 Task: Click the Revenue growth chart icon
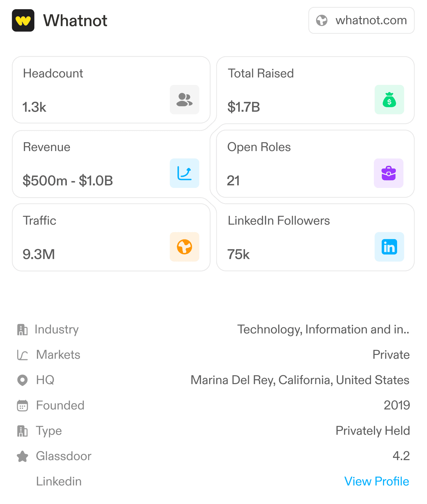pos(184,173)
